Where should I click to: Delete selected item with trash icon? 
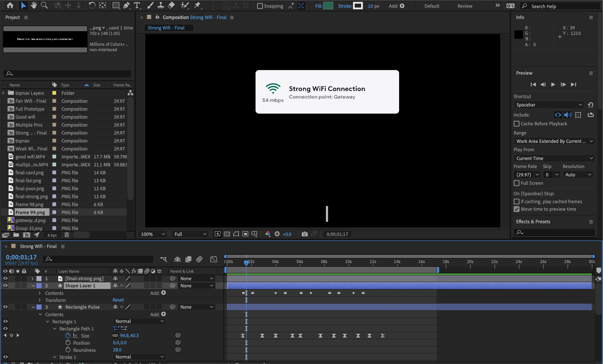[x=67, y=235]
